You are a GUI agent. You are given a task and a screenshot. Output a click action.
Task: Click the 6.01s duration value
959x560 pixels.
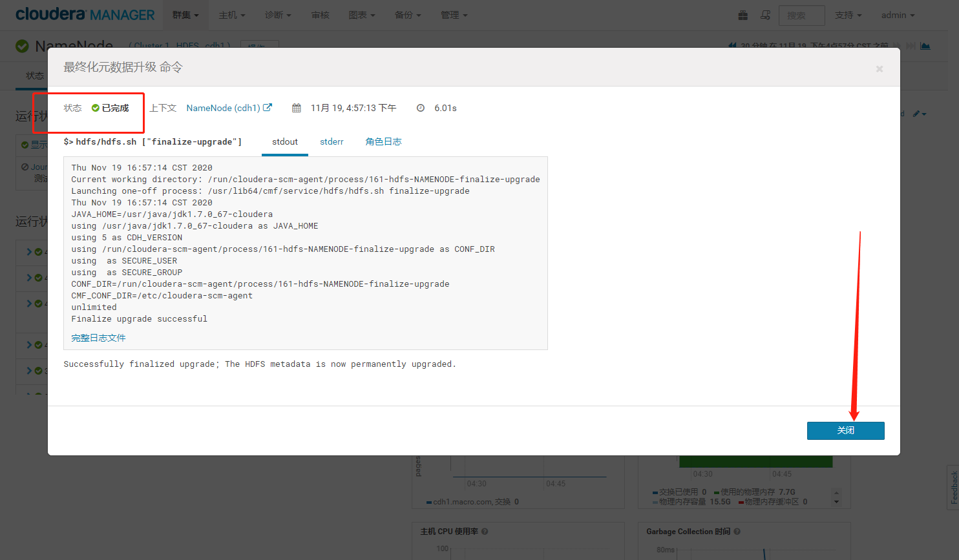point(445,108)
